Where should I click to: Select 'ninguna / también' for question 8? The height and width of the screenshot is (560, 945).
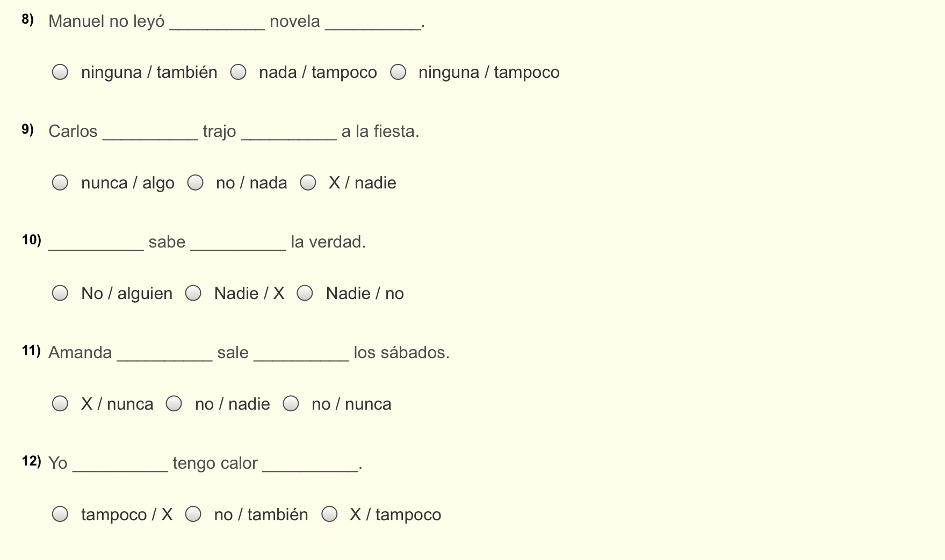pos(60,72)
